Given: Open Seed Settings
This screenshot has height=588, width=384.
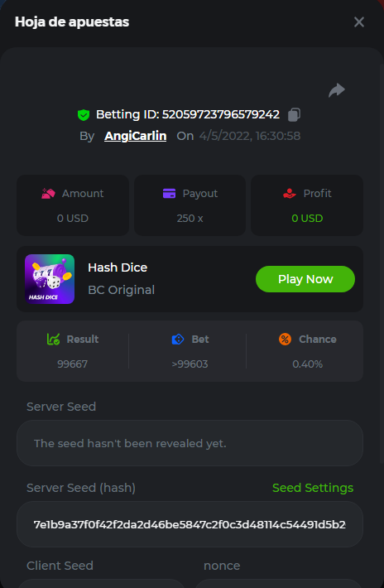Looking at the screenshot, I should click(x=313, y=488).
